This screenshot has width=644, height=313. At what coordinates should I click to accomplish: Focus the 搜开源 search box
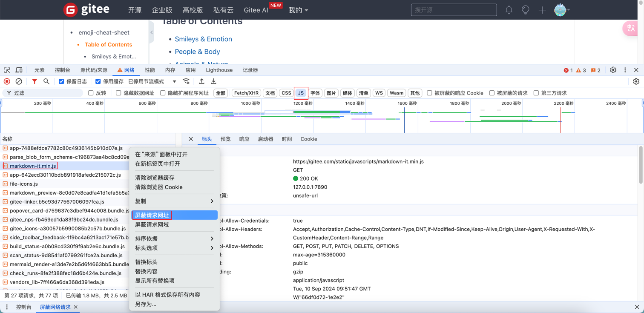tap(454, 10)
